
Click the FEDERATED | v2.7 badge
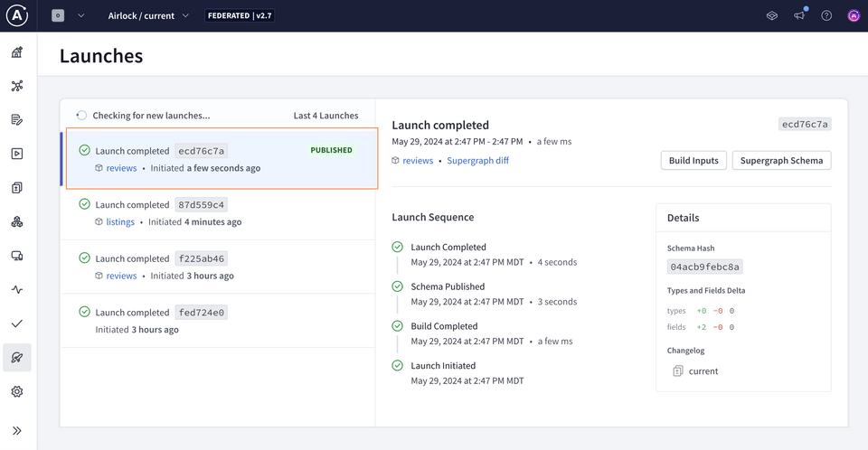[x=240, y=15]
